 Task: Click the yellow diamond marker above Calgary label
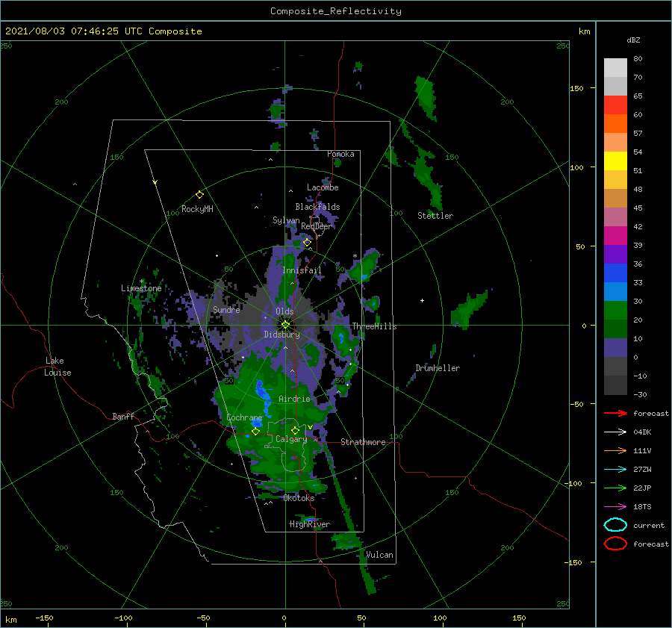click(x=295, y=430)
